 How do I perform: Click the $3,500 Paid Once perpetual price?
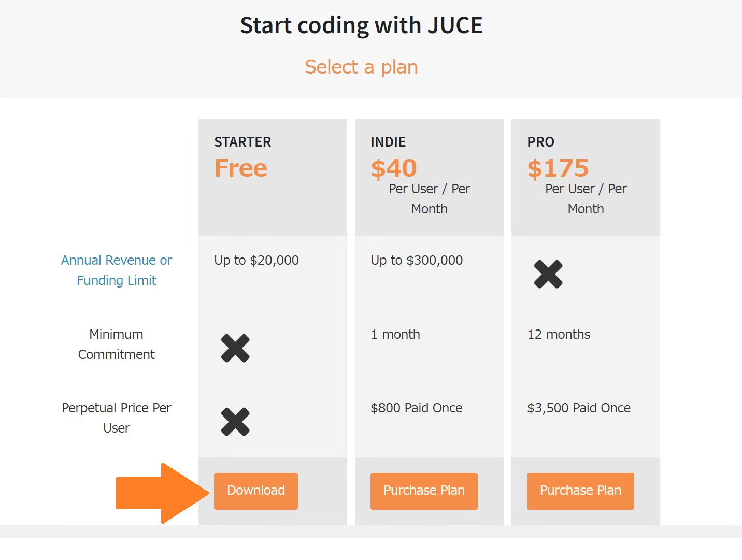[579, 408]
